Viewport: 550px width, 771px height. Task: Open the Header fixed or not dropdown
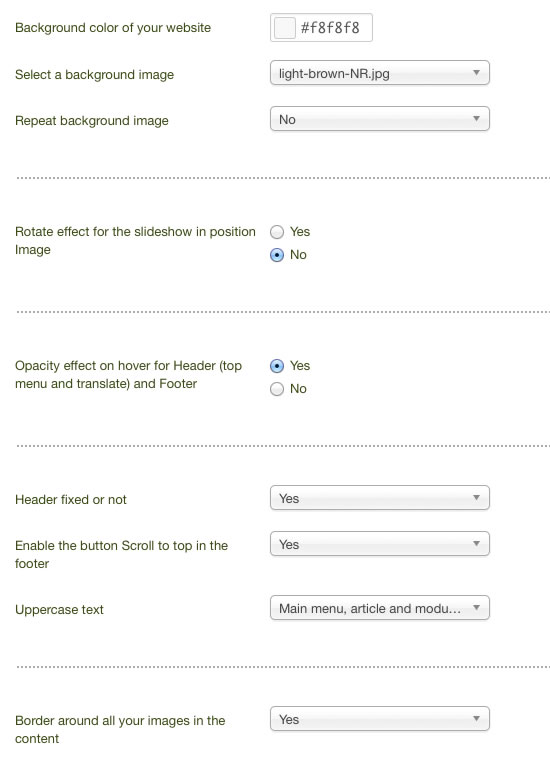pos(379,498)
